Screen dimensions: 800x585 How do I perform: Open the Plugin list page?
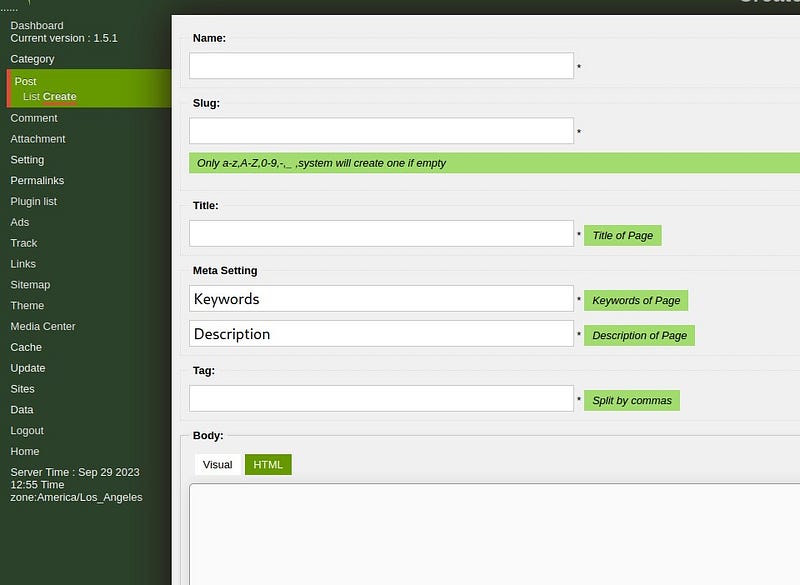[x=33, y=201]
